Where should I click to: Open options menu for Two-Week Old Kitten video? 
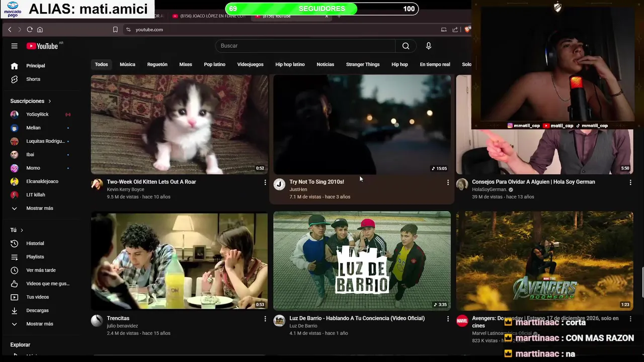coord(265,183)
